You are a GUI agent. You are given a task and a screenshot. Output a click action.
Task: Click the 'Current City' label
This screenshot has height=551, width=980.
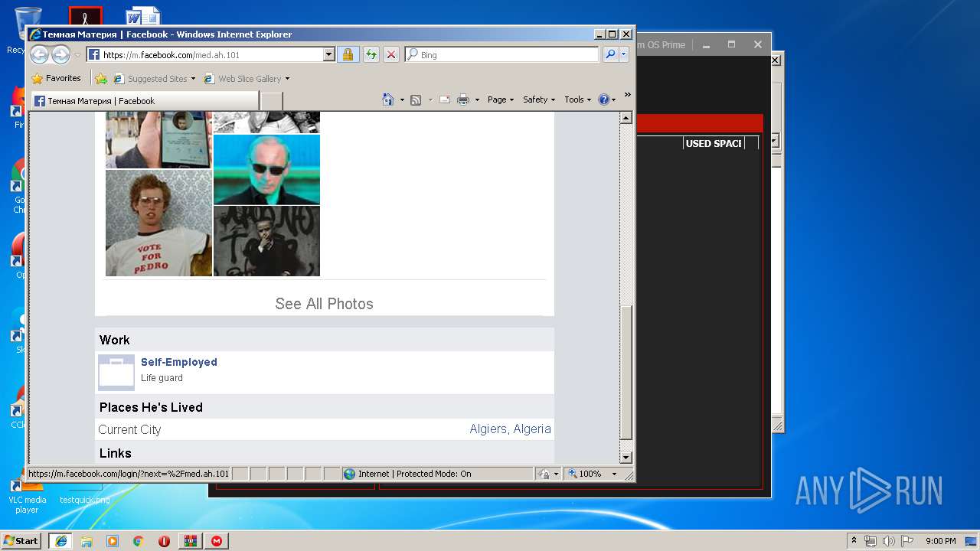coord(129,429)
